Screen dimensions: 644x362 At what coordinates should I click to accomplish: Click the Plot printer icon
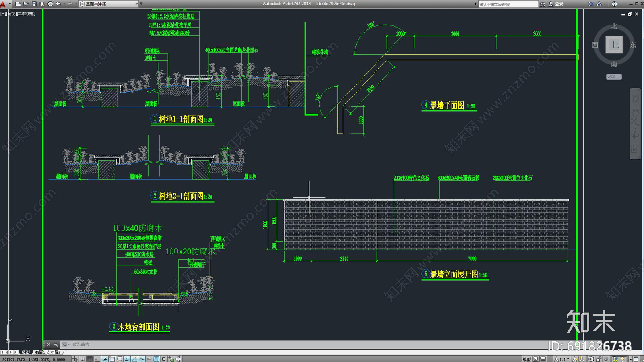coord(50,4)
